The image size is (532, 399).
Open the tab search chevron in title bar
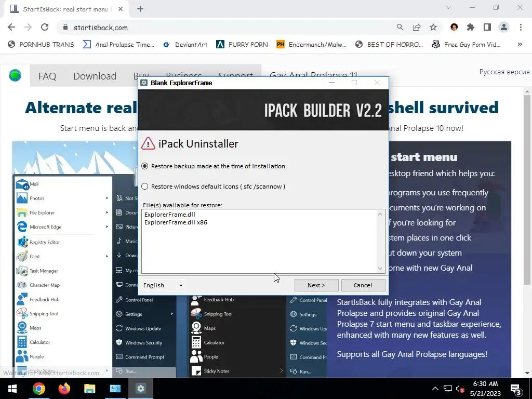(448, 7)
